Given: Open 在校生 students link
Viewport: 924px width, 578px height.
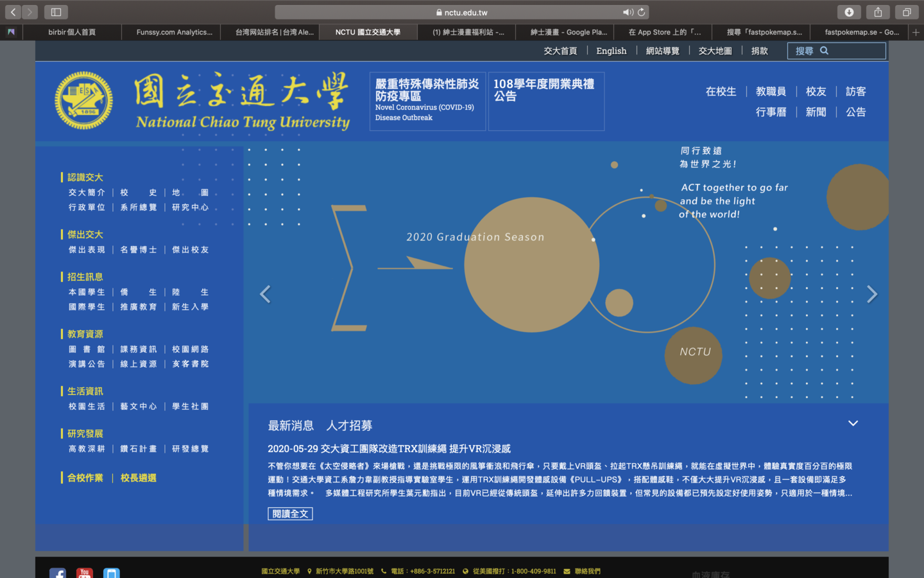Looking at the screenshot, I should (x=721, y=92).
